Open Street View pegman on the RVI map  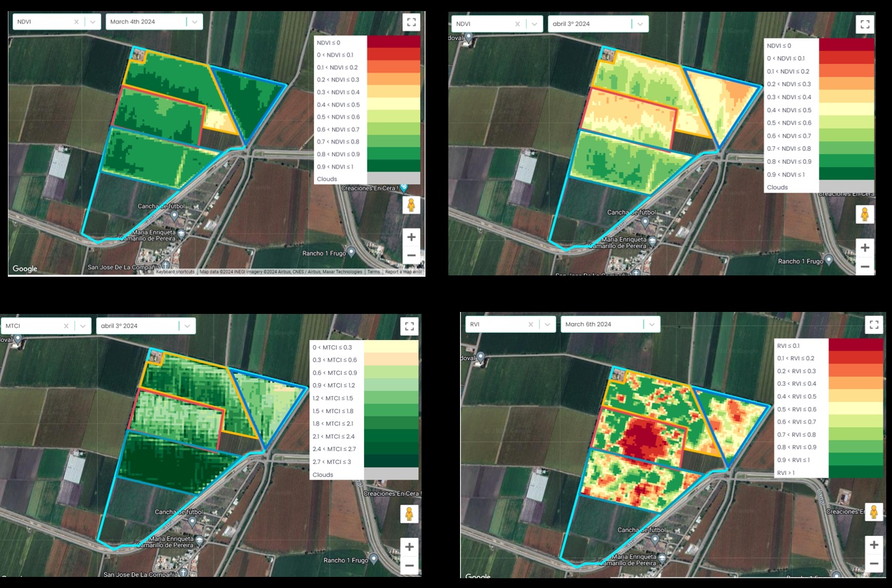pos(874,512)
